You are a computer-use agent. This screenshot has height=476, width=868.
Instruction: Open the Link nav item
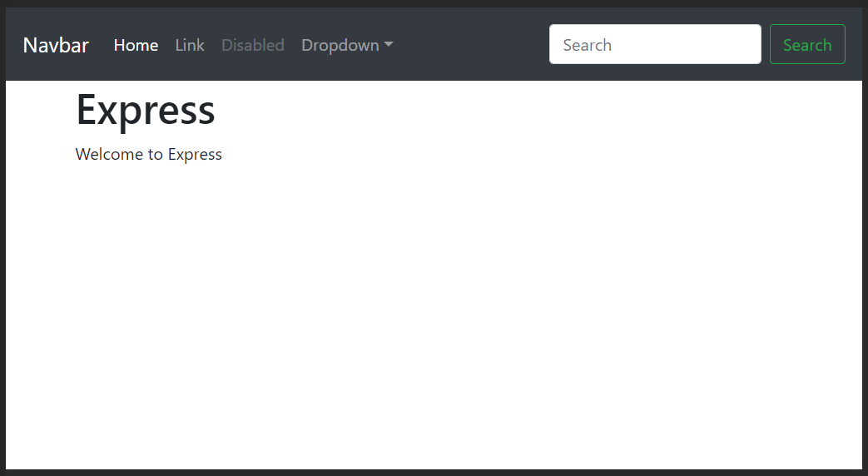190,45
